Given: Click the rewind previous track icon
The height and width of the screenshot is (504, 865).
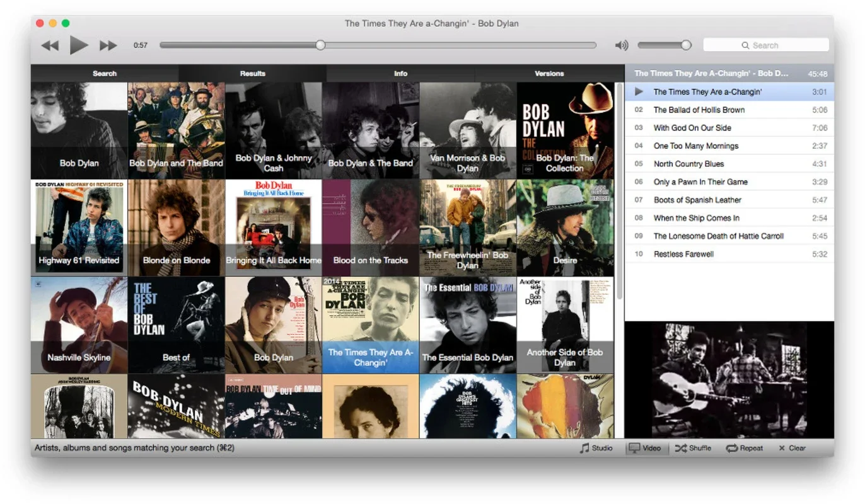Looking at the screenshot, I should pyautogui.click(x=50, y=45).
